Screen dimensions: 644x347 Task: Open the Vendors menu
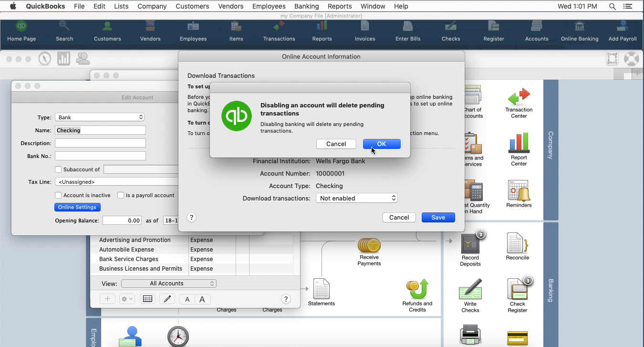(x=230, y=6)
